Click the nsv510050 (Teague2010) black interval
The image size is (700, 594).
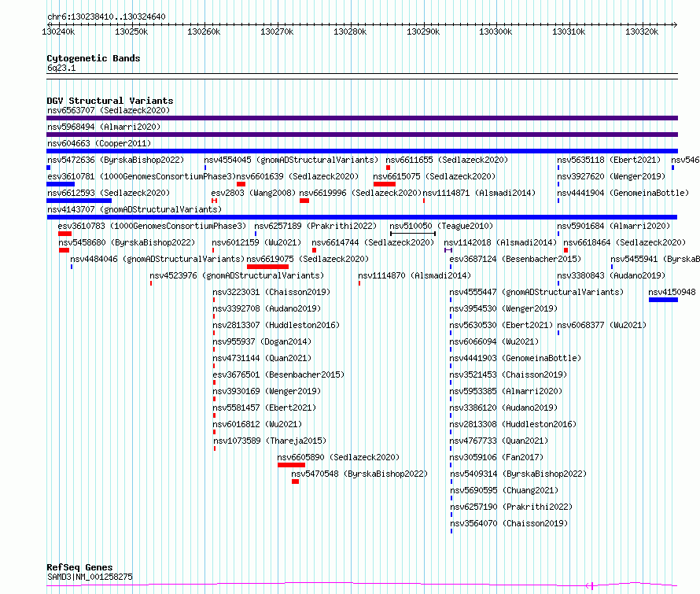tap(413, 234)
